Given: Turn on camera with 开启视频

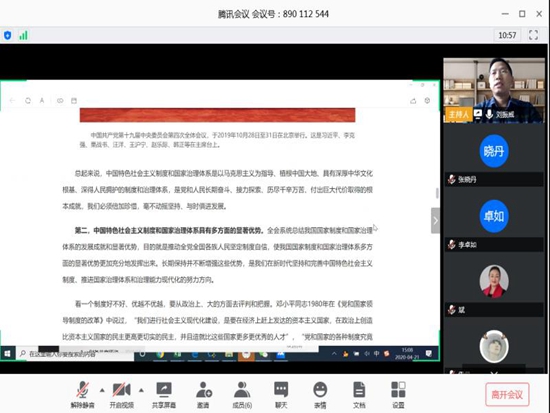Looking at the screenshot, I should click(121, 395).
